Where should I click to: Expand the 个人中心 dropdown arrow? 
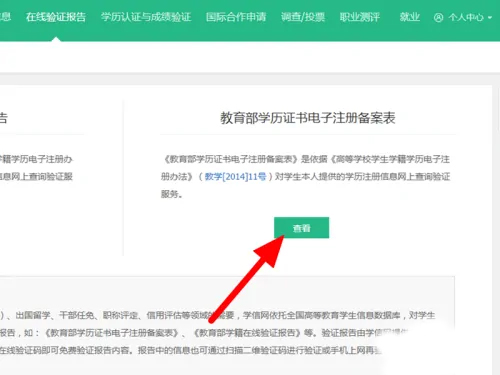tap(490, 17)
